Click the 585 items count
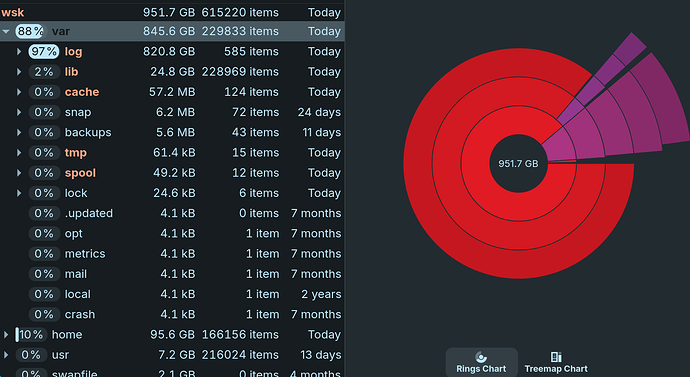The height and width of the screenshot is (377, 690). point(251,51)
